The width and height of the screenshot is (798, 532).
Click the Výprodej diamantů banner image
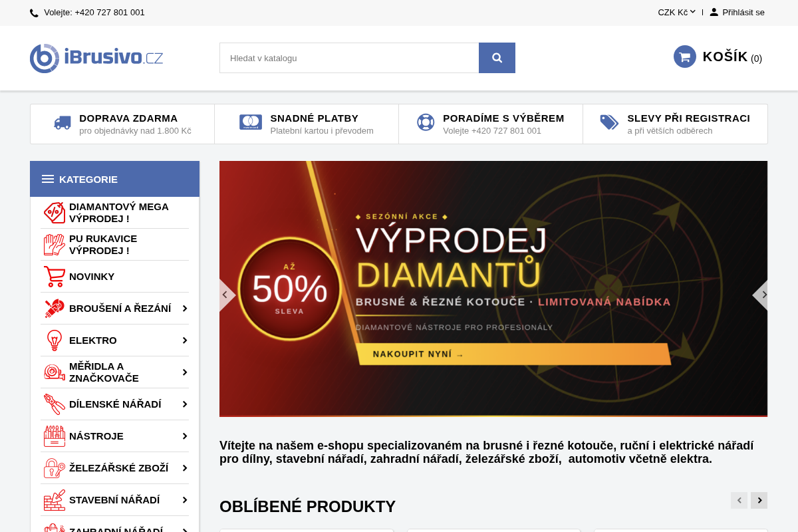click(x=493, y=289)
